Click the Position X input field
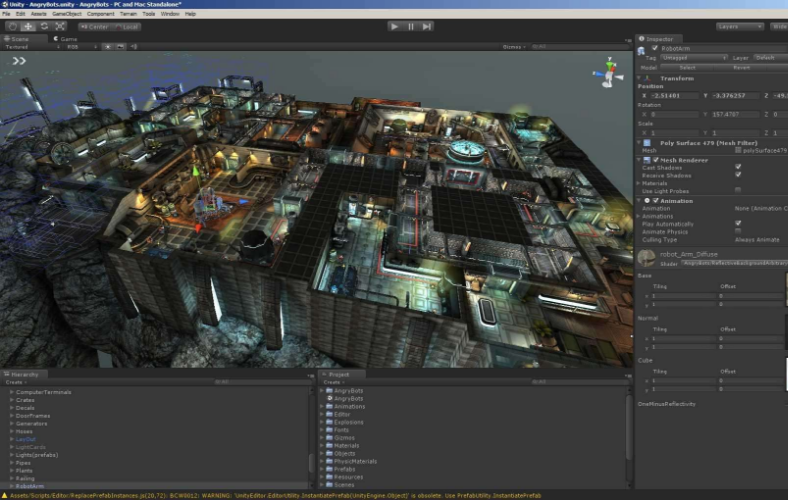788x500 pixels. (674, 96)
